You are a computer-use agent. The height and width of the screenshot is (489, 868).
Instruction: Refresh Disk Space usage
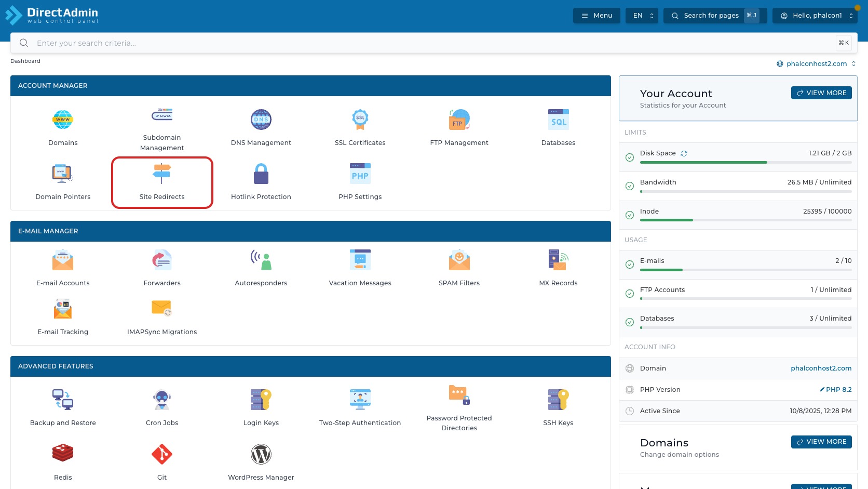coord(684,153)
